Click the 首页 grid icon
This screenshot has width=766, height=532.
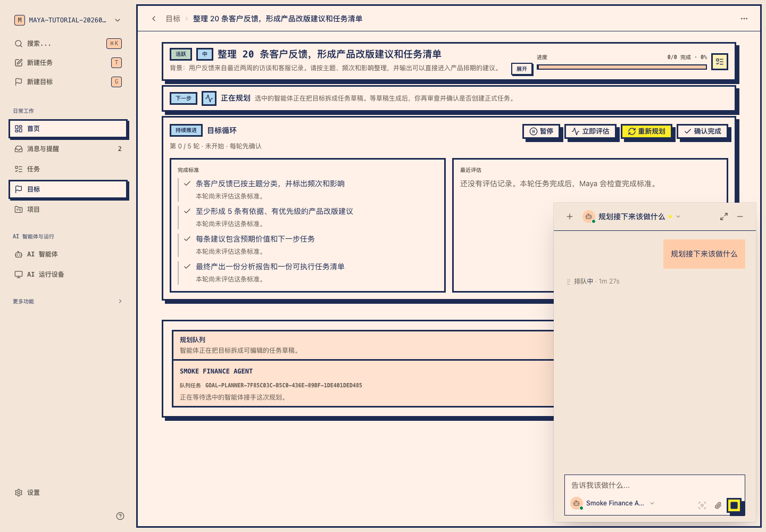[x=19, y=129]
